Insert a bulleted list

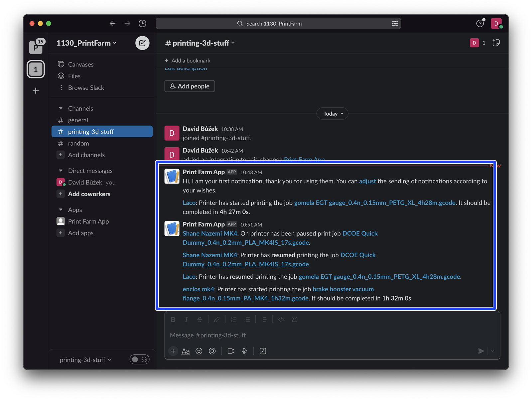(247, 320)
